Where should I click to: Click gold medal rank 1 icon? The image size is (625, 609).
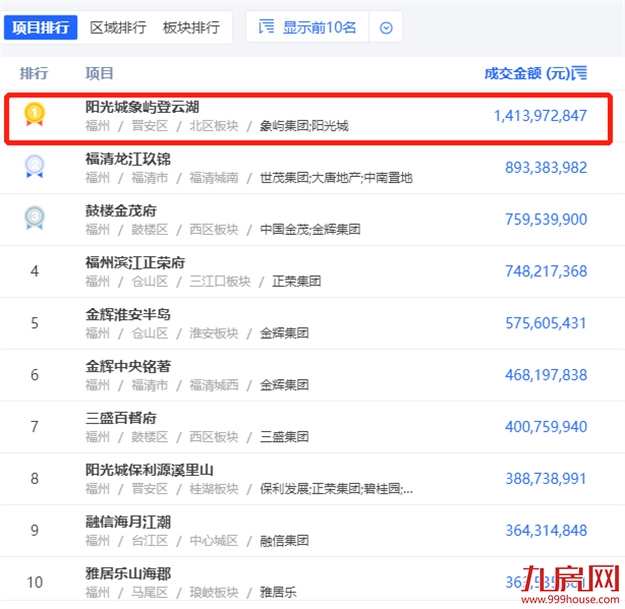35,114
